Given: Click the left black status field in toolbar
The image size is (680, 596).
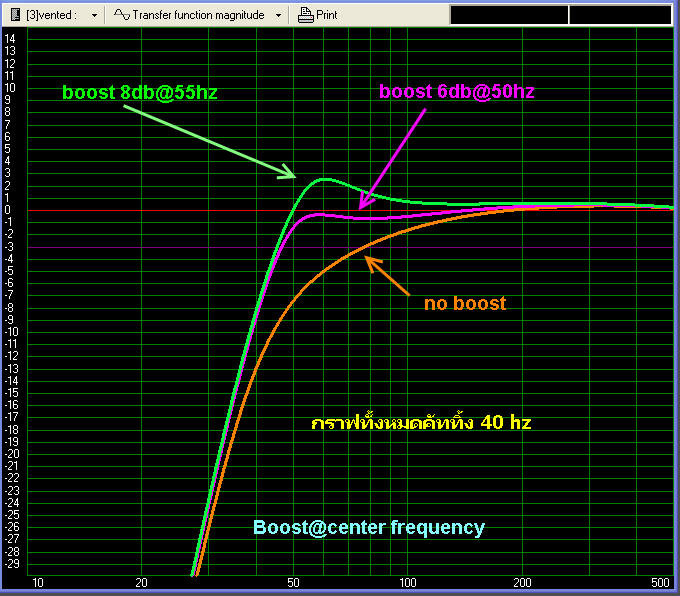Looking at the screenshot, I should click(x=509, y=15).
